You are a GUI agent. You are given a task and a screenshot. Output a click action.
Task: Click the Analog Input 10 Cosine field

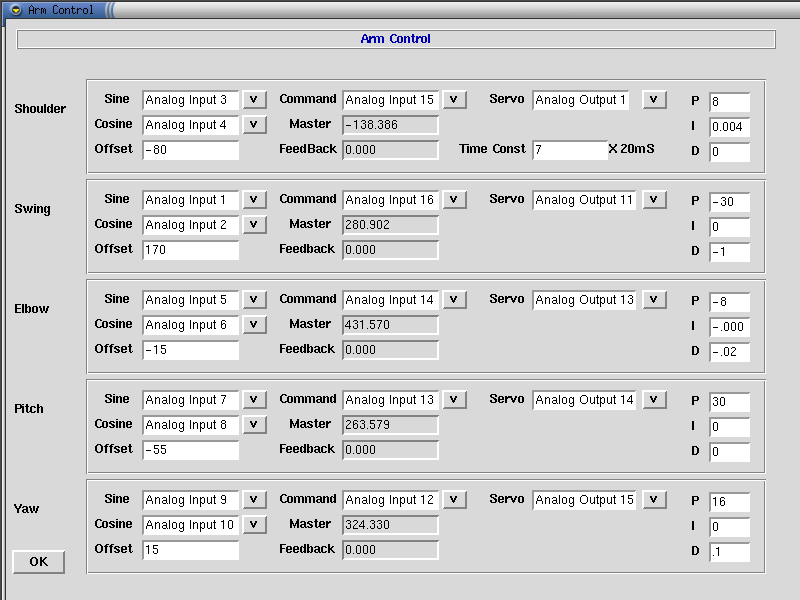coord(191,525)
